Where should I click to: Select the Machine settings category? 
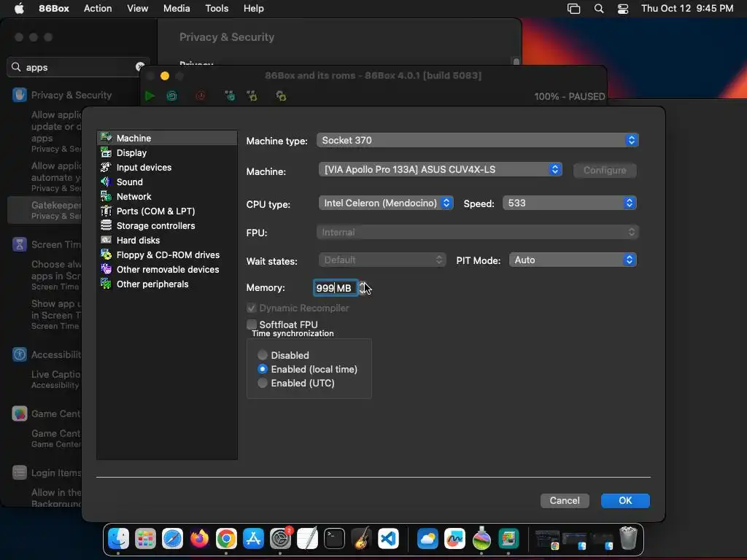point(167,138)
